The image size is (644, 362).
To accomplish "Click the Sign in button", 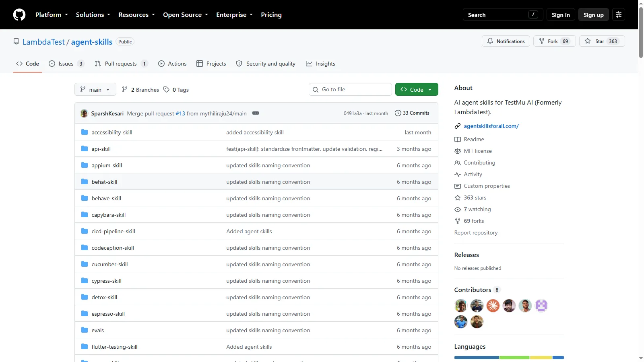I will tap(561, 15).
